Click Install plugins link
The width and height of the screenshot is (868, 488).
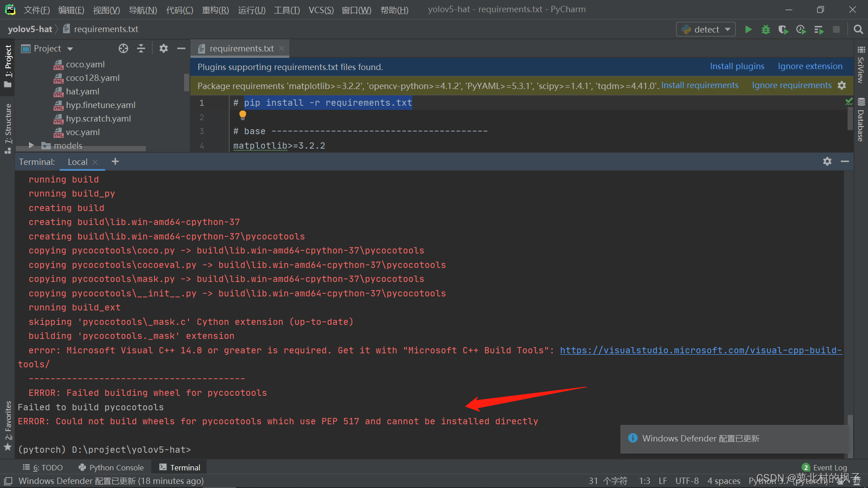pyautogui.click(x=737, y=66)
